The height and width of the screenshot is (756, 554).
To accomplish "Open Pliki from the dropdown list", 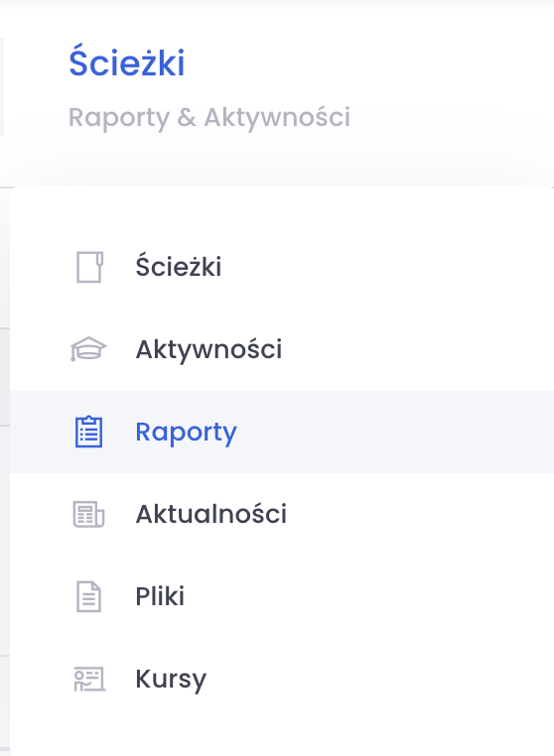I will coord(160,596).
